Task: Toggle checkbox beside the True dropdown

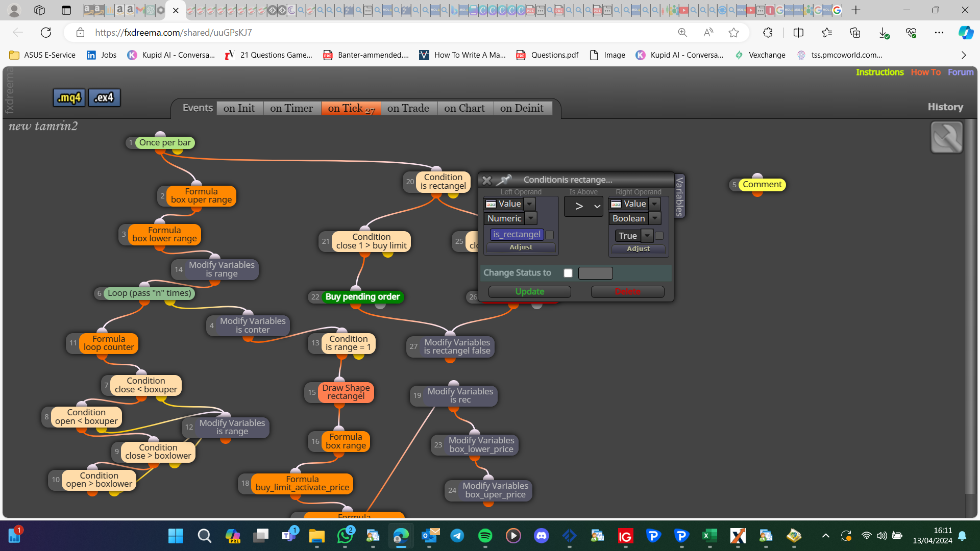Action: point(659,236)
